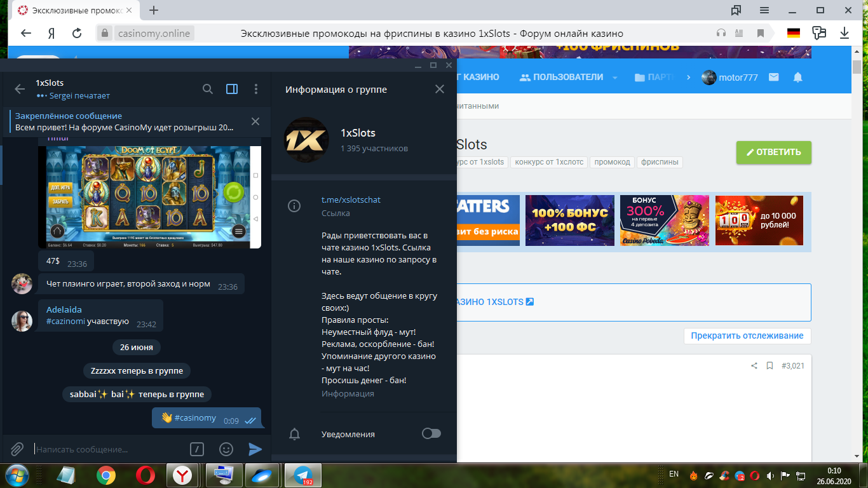868x488 pixels.
Task: Click Adelaida's avatar photo
Action: [x=22, y=321]
